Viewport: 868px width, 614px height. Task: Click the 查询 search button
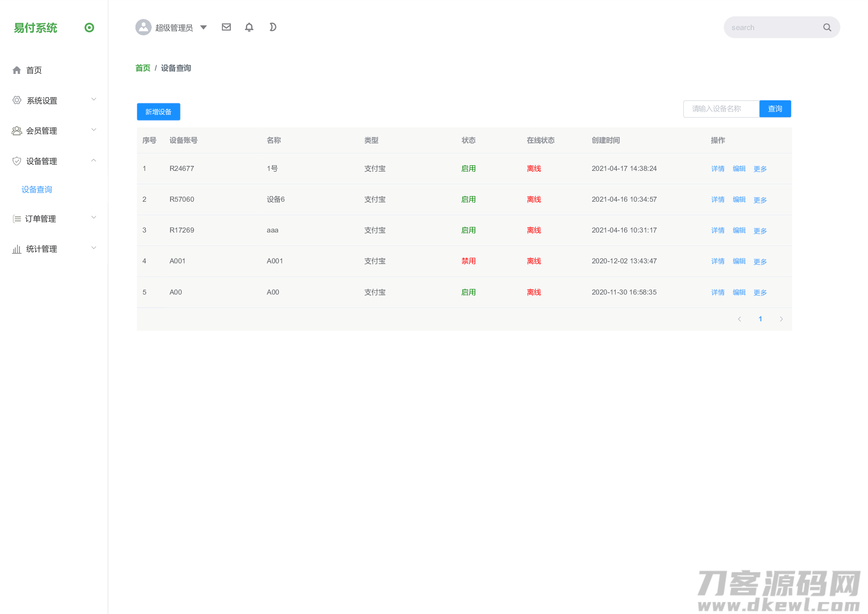tap(774, 109)
